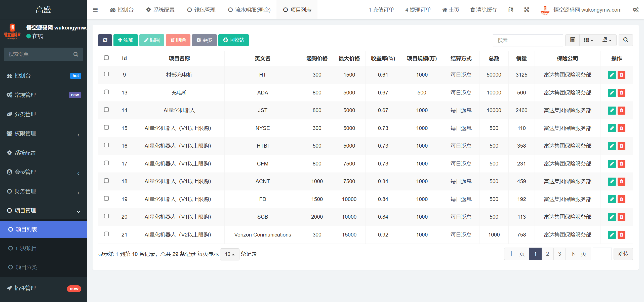Click the 添加 button
Viewport: 644px width, 302px height.
tap(126, 40)
